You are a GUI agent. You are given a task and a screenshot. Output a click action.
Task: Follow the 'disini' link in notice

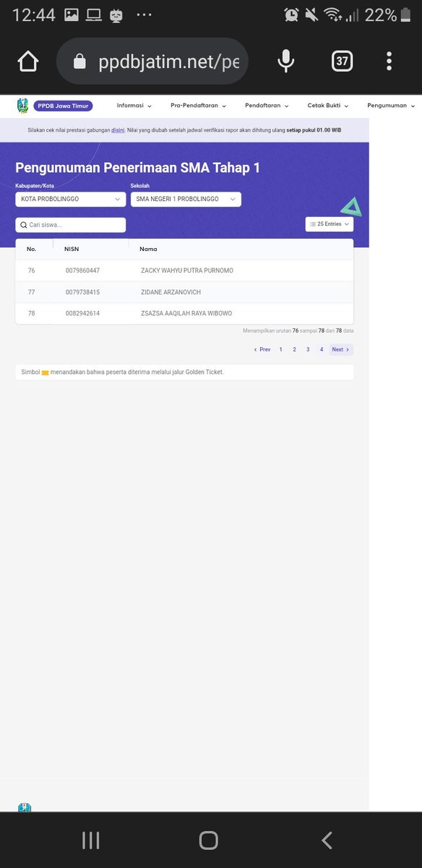pyautogui.click(x=118, y=130)
